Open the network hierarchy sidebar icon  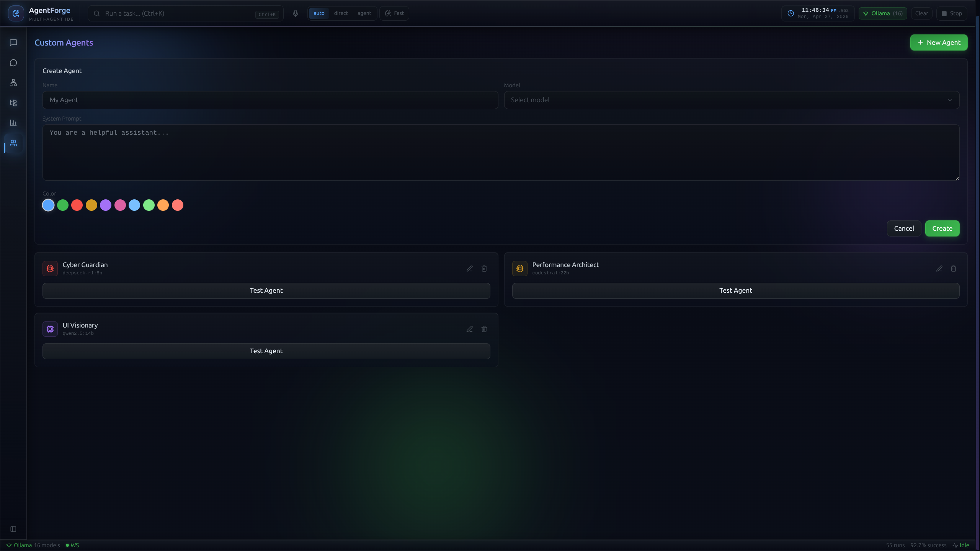point(13,83)
